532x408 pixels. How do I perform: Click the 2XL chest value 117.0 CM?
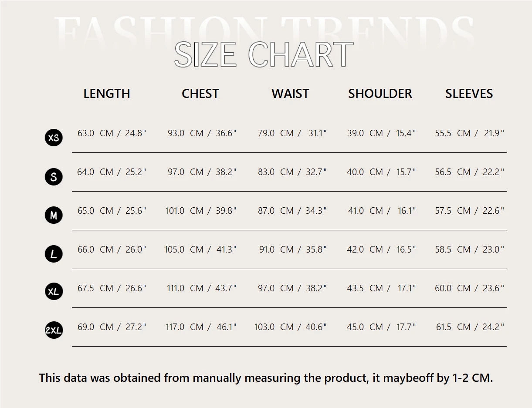[x=184, y=327]
